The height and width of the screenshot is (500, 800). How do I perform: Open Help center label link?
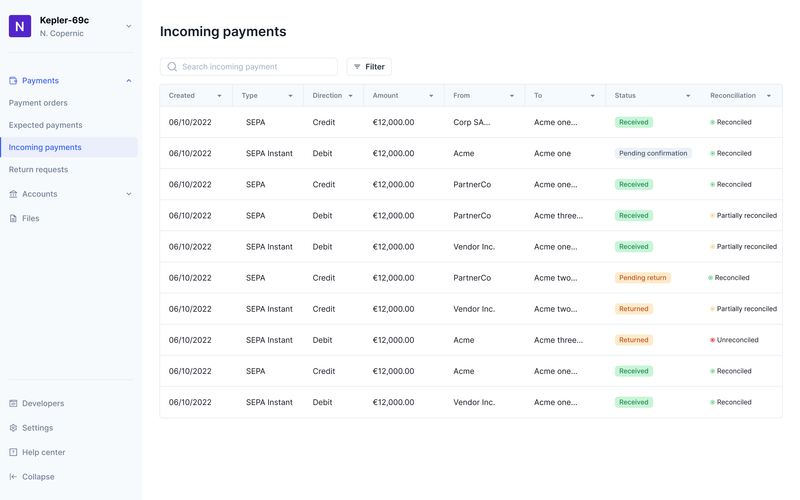pyautogui.click(x=43, y=453)
